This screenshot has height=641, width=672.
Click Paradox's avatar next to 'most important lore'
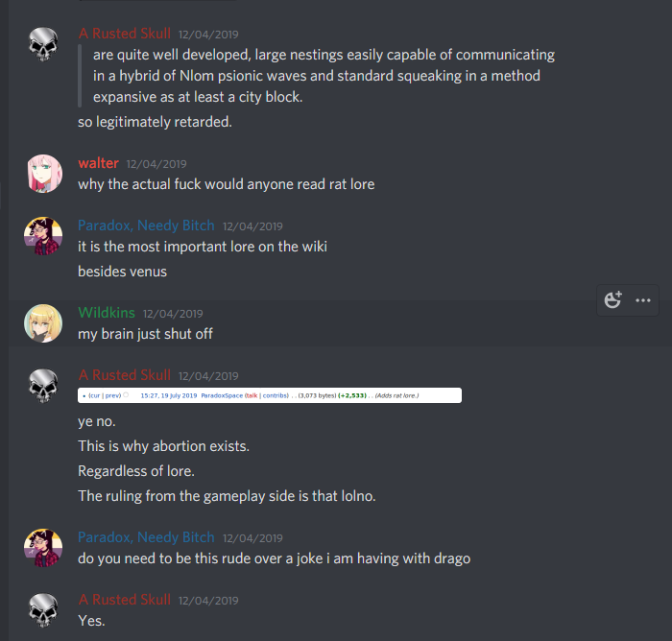pos(43,236)
